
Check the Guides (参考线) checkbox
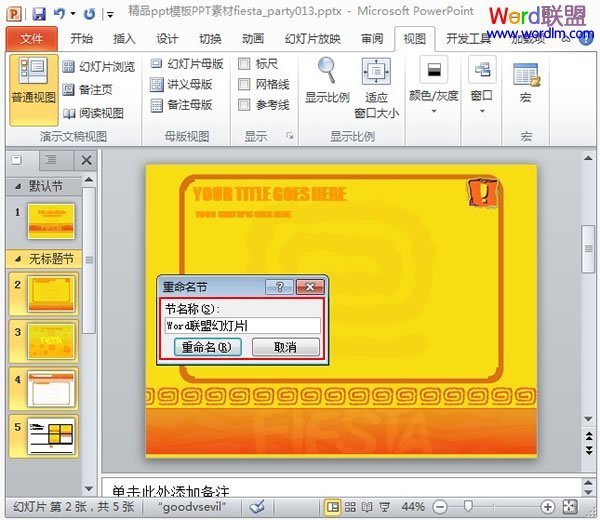[x=245, y=105]
